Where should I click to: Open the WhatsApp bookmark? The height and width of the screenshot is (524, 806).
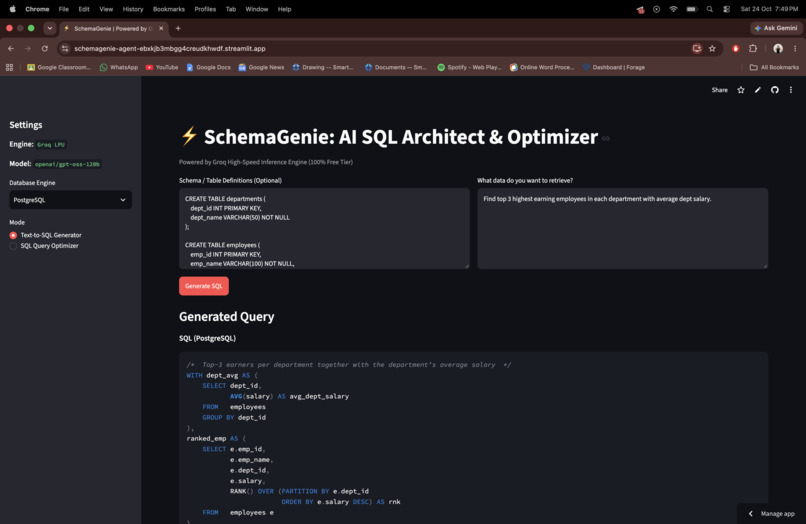click(x=119, y=67)
